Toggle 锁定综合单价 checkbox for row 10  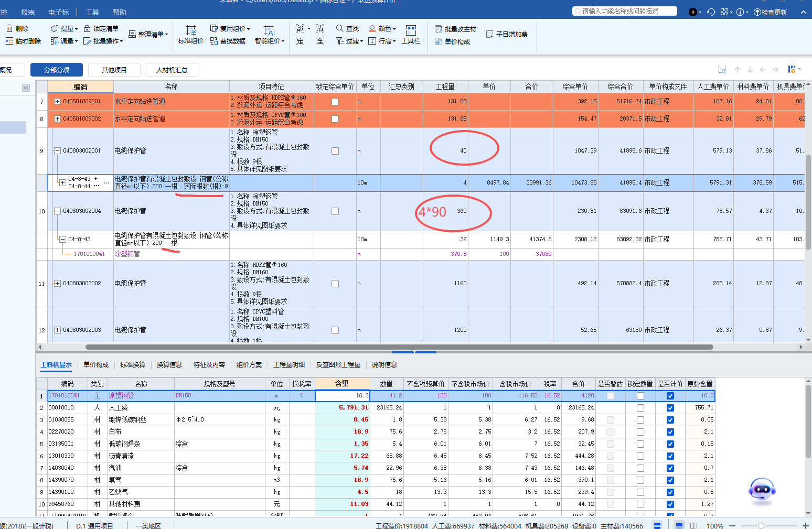(335, 211)
